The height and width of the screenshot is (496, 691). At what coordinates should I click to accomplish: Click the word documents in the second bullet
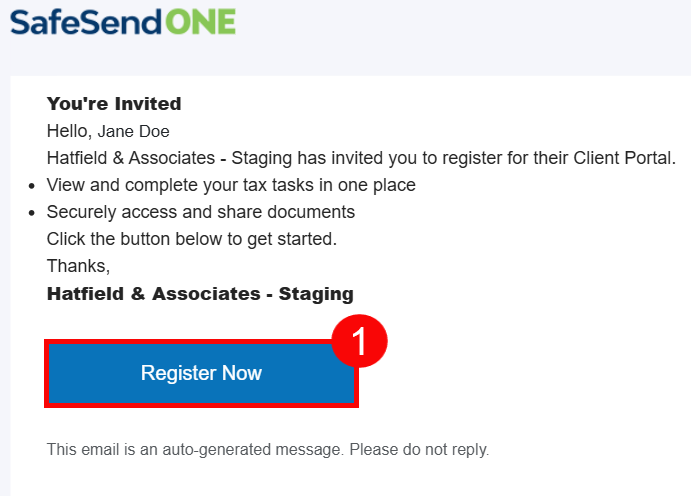313,212
